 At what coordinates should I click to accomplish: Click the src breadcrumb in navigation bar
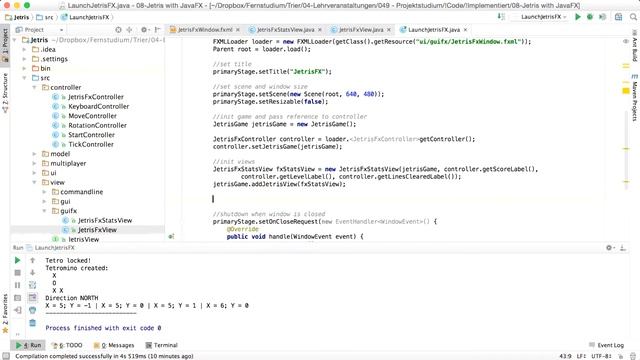pos(45,17)
